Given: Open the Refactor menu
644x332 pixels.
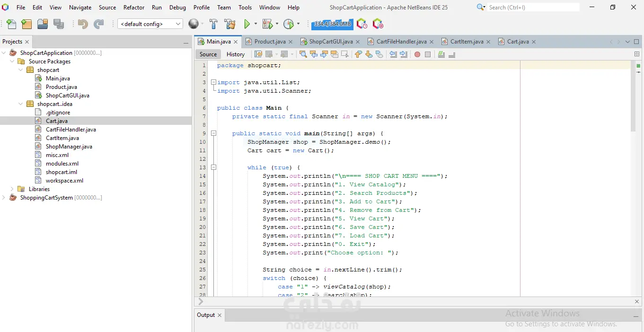Looking at the screenshot, I should (x=134, y=8).
